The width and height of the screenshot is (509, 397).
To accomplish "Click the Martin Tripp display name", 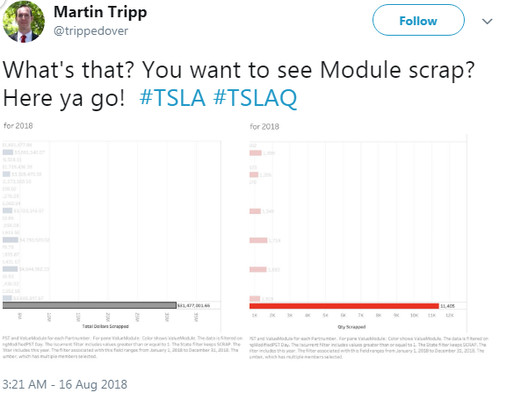I will 100,13.
